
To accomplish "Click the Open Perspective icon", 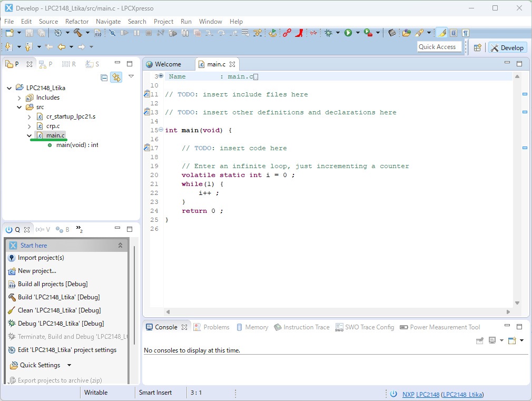I will click(x=477, y=47).
